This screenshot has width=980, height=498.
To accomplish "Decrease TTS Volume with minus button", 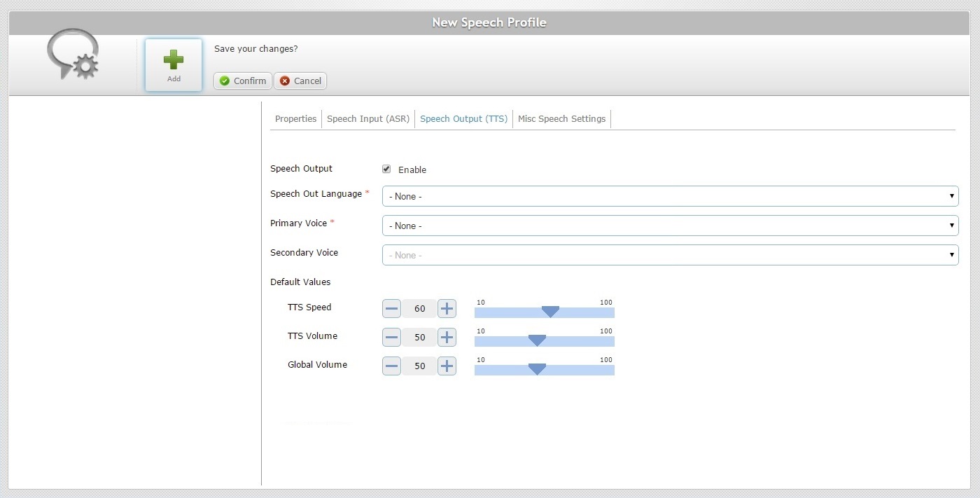I will [x=391, y=337].
